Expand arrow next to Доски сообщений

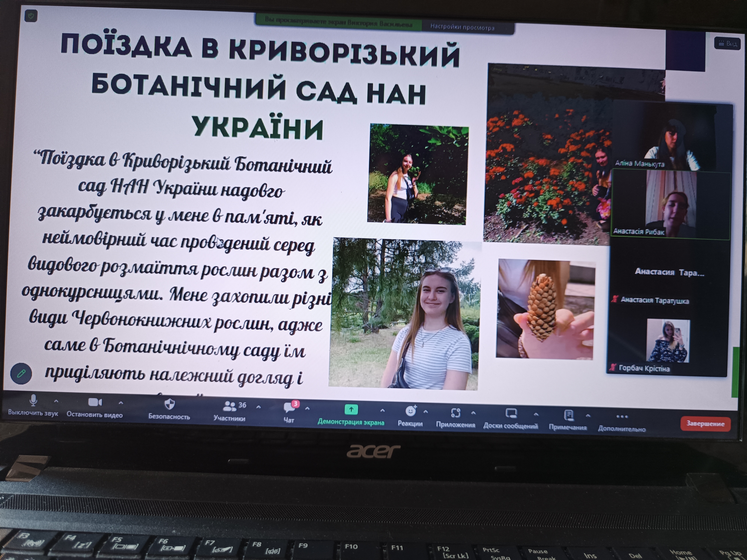pyautogui.click(x=536, y=414)
